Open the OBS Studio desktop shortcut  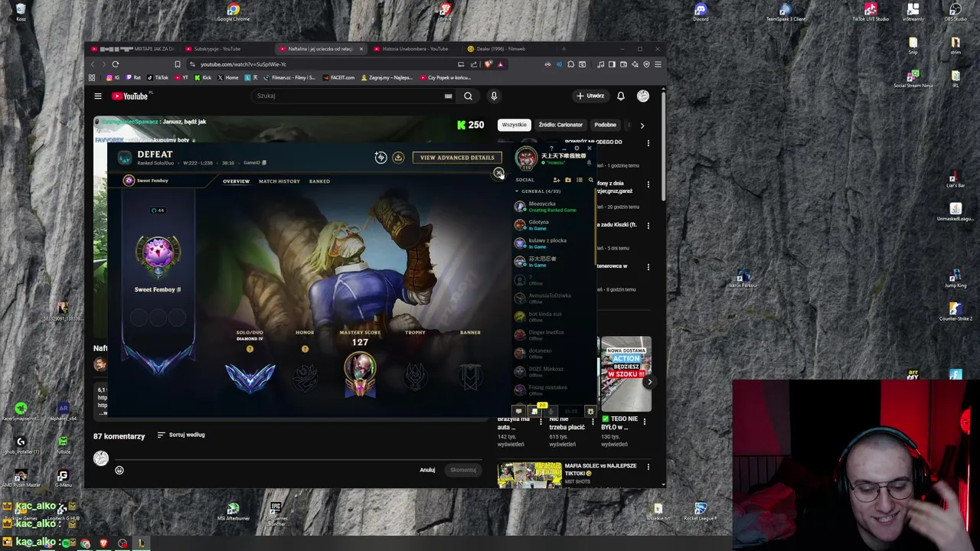coord(955,13)
